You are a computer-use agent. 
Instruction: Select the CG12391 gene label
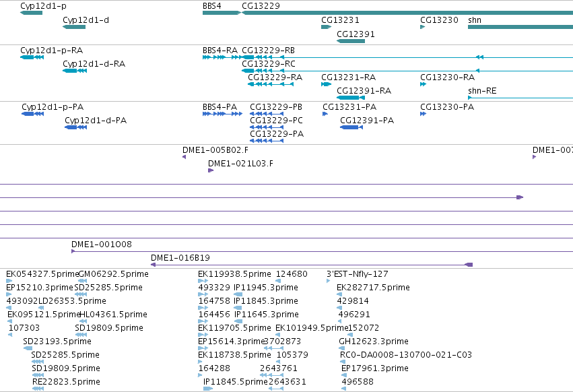(x=356, y=34)
